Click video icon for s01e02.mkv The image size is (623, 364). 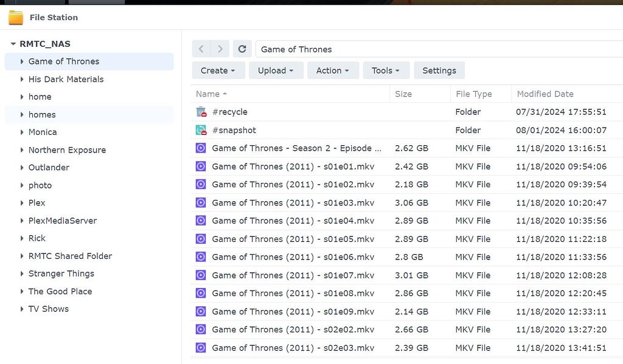coord(201,184)
